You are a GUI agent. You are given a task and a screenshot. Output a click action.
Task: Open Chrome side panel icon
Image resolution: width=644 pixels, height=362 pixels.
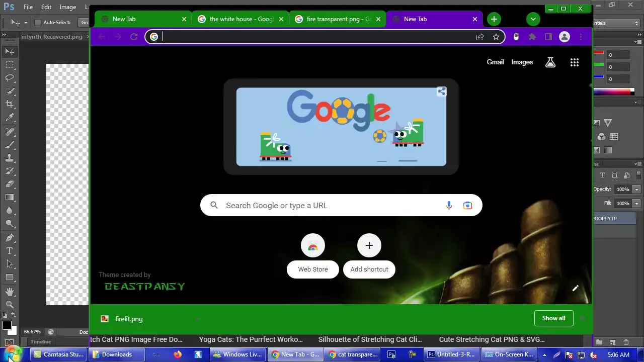coord(548,37)
